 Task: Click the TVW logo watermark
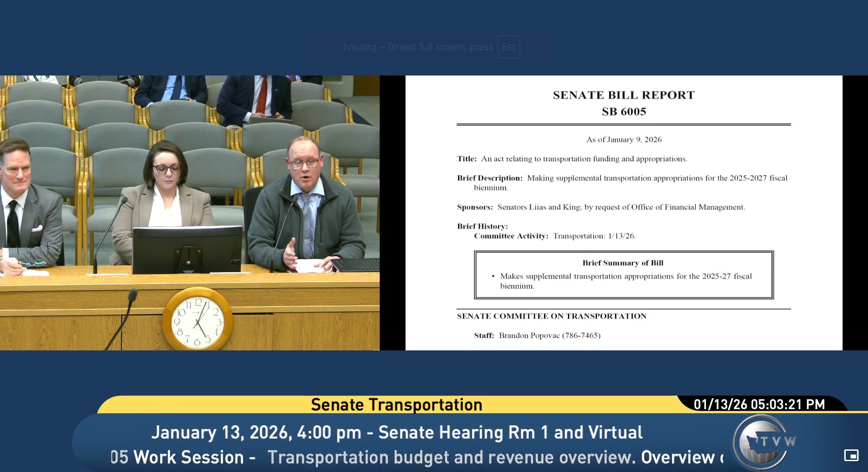(x=764, y=443)
